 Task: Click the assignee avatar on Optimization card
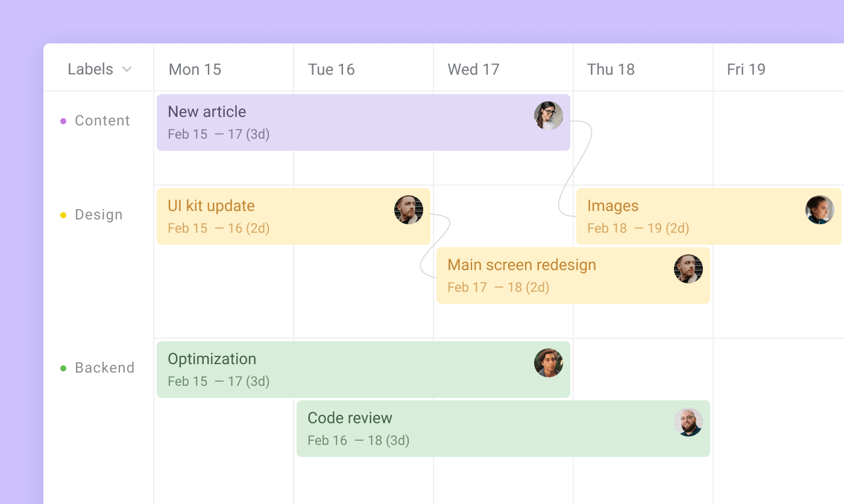pyautogui.click(x=549, y=363)
